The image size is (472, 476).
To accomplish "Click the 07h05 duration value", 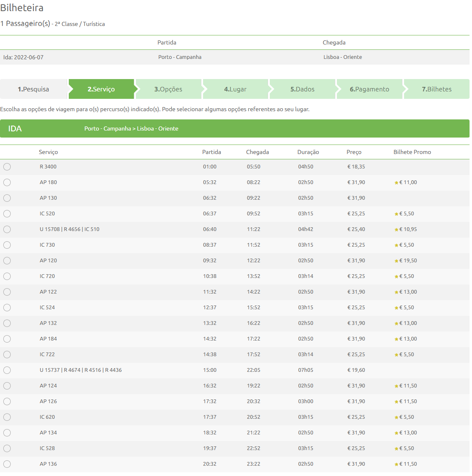I will point(306,370).
